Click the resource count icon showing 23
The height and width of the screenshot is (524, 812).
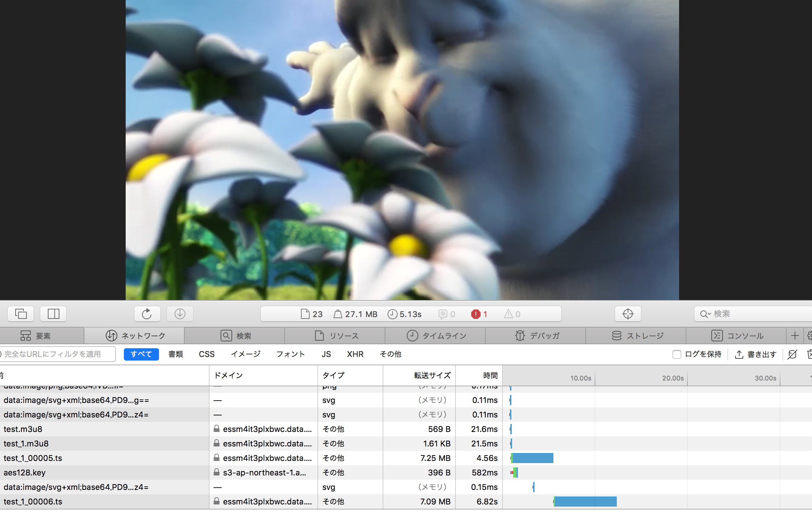(312, 314)
